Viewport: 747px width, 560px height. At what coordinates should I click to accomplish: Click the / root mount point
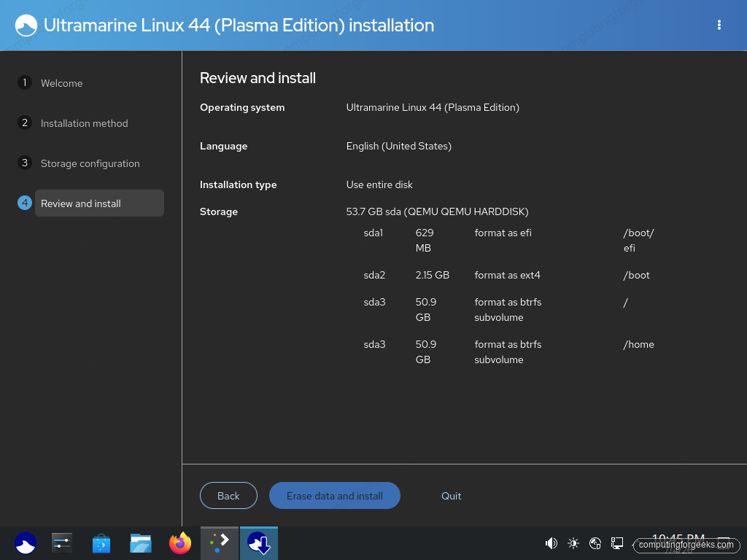click(625, 303)
